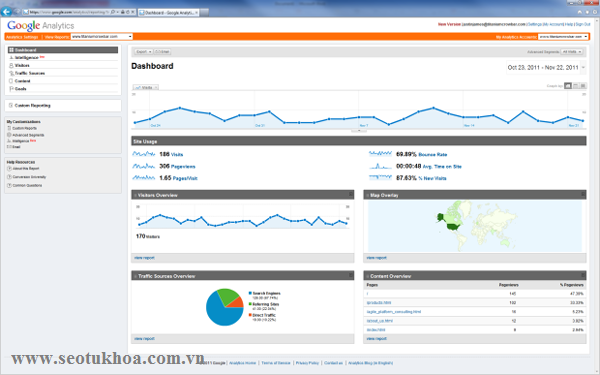The height and width of the screenshot is (375, 600).
Task: Click the blue Search Engines legend swatch
Action: 250,293
